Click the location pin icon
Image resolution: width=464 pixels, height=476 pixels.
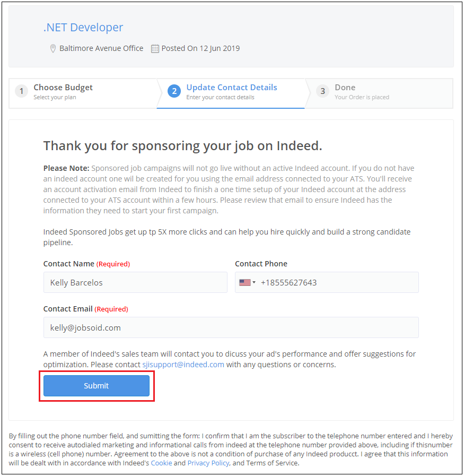(53, 48)
